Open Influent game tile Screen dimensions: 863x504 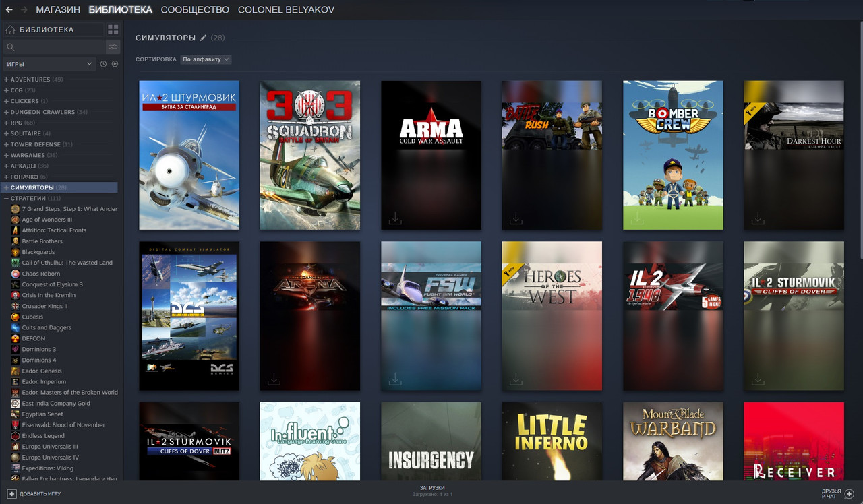pos(310,441)
